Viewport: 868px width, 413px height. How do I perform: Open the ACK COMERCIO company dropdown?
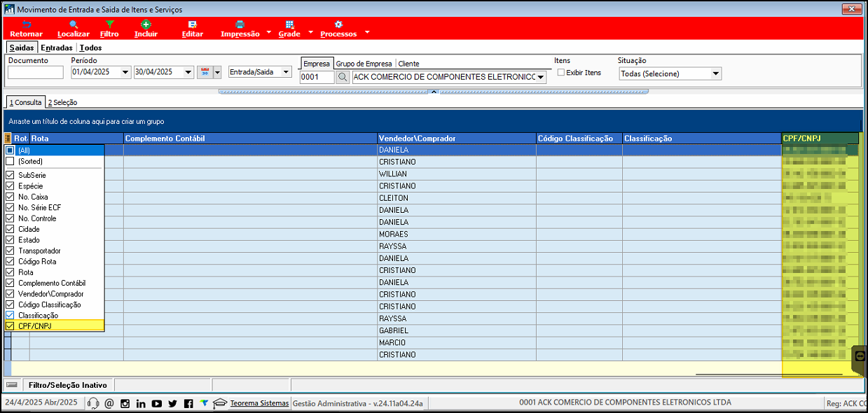[x=541, y=77]
